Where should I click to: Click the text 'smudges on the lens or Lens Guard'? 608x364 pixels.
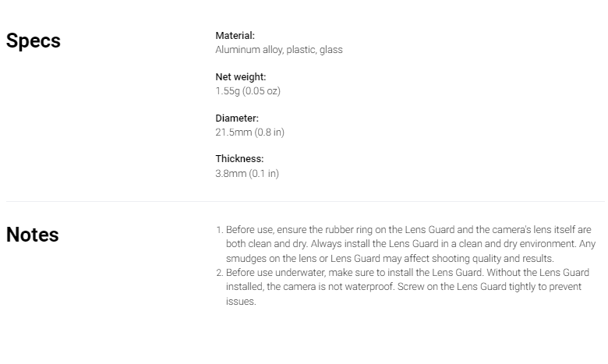tap(303, 259)
